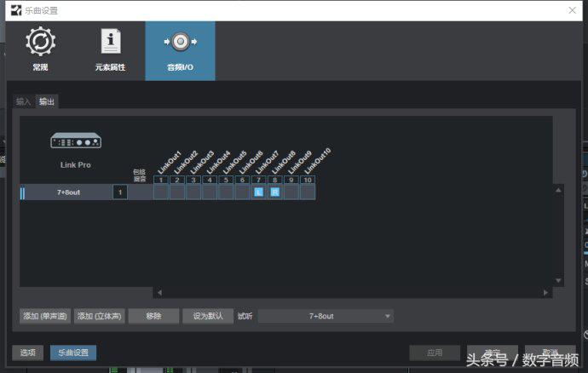Click the 移除 remove button
Viewport: 588px width, 373px height.
click(x=153, y=316)
